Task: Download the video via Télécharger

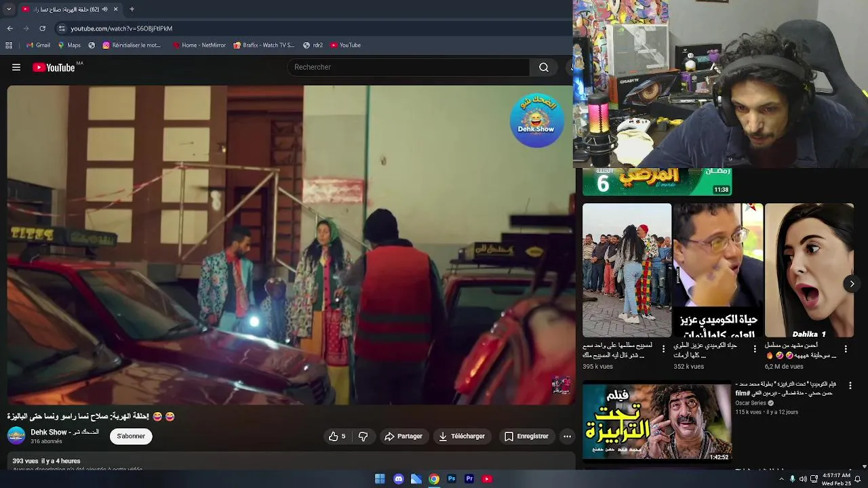Action: point(462,436)
